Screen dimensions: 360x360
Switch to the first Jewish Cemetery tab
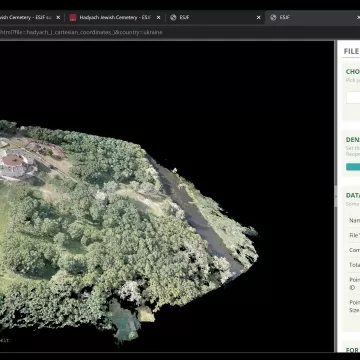[x=26, y=18]
